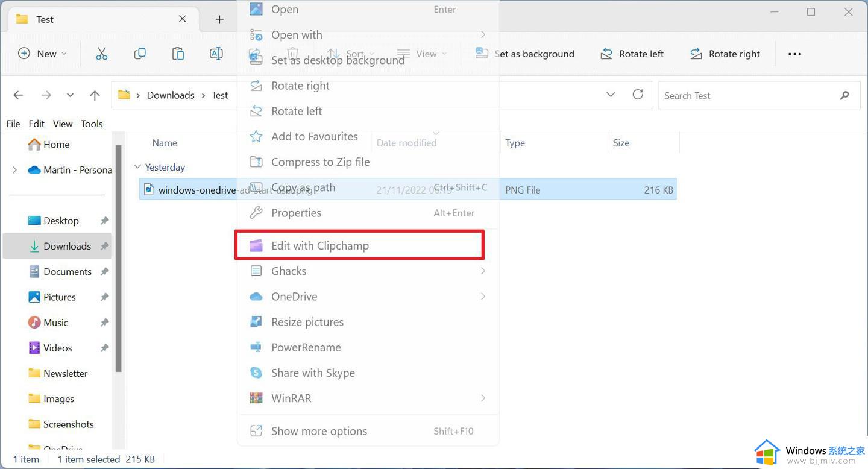Click the Paste clipboard icon in toolbar
The image size is (868, 469).
click(x=178, y=54)
